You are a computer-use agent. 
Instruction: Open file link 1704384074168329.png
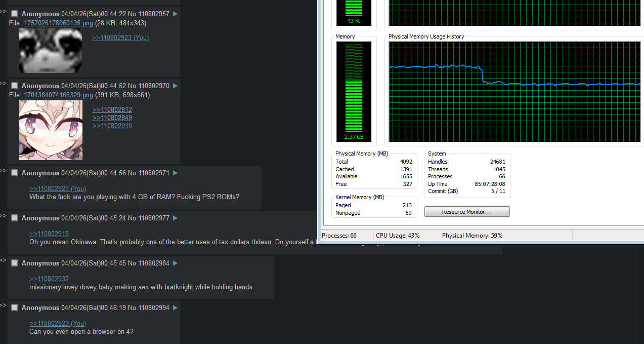[58, 95]
